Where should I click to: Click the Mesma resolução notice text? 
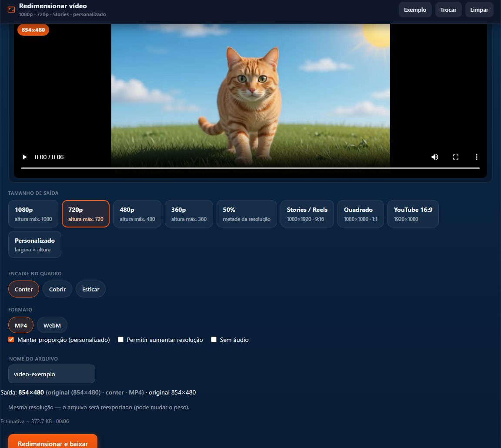(99, 408)
